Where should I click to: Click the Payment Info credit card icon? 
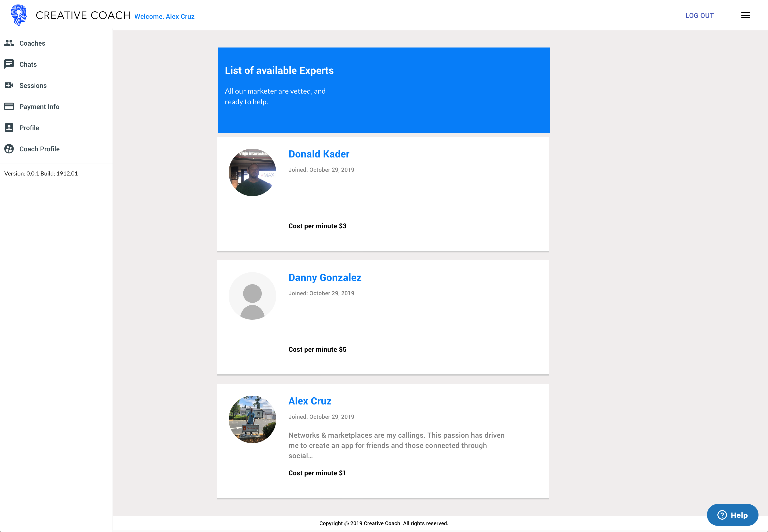pos(9,106)
